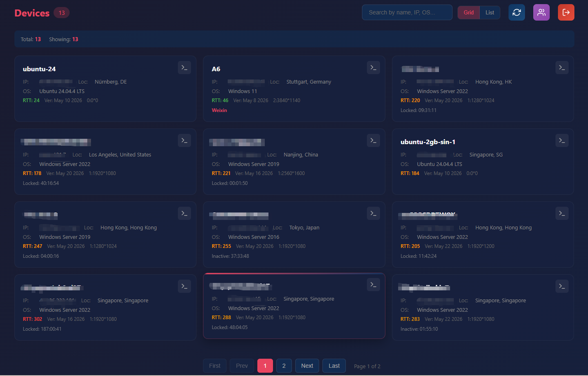588x376 pixels.
Task: Go to page 2
Action: pyautogui.click(x=284, y=366)
